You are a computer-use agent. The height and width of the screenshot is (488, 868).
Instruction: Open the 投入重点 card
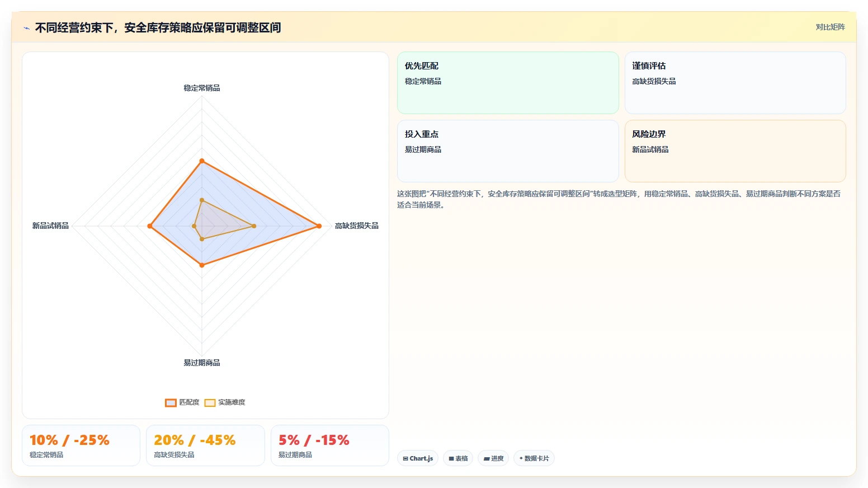(x=508, y=151)
